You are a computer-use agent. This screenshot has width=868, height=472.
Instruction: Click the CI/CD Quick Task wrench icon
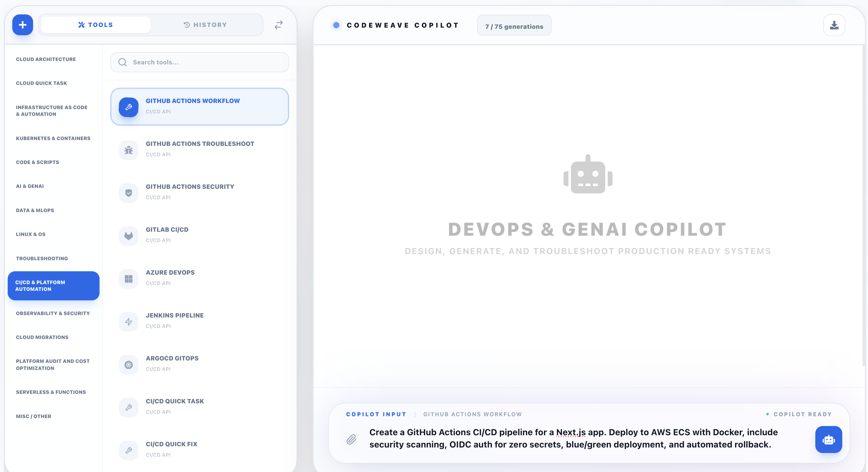click(x=128, y=407)
